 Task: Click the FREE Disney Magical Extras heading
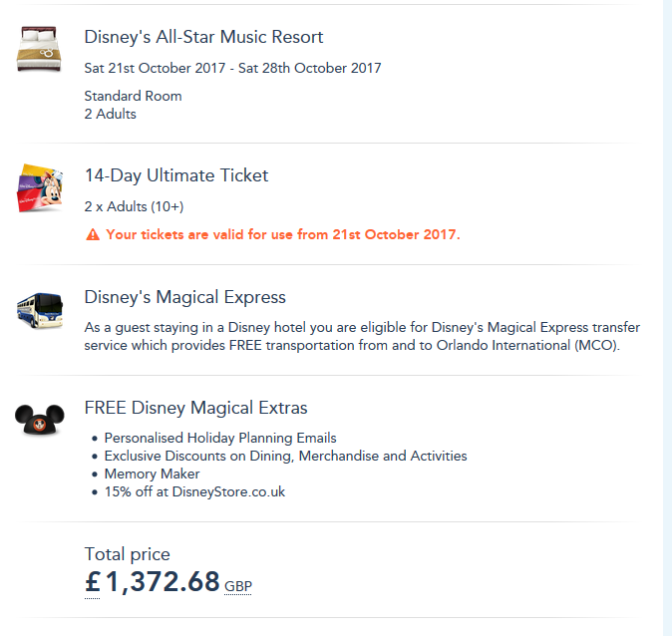click(x=195, y=408)
